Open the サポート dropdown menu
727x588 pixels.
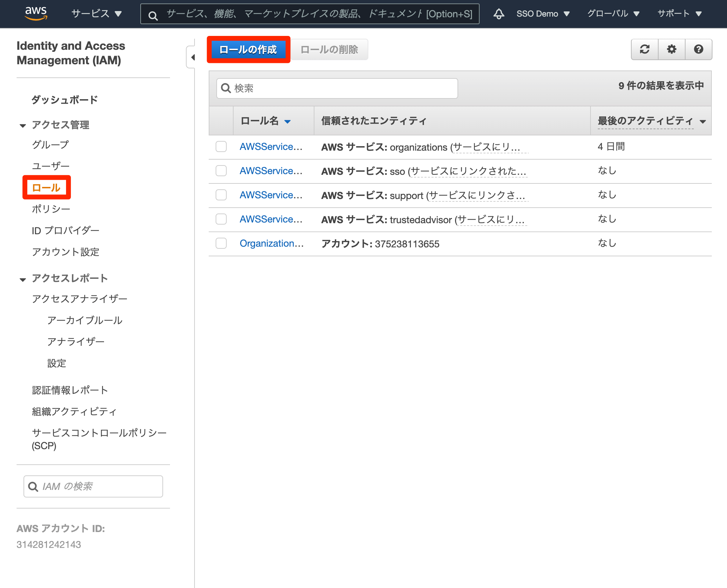coord(679,14)
